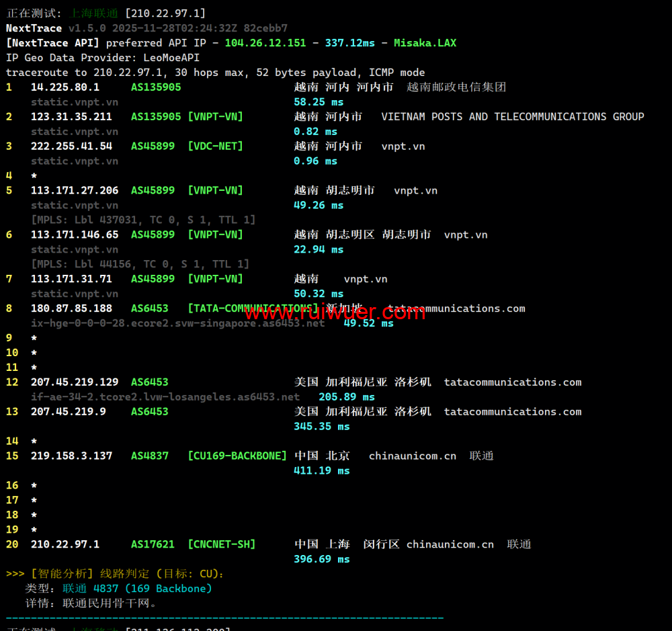Click the MPLS Lbl 44156 line
Viewport: 672px width, 631px height.
coord(140,264)
